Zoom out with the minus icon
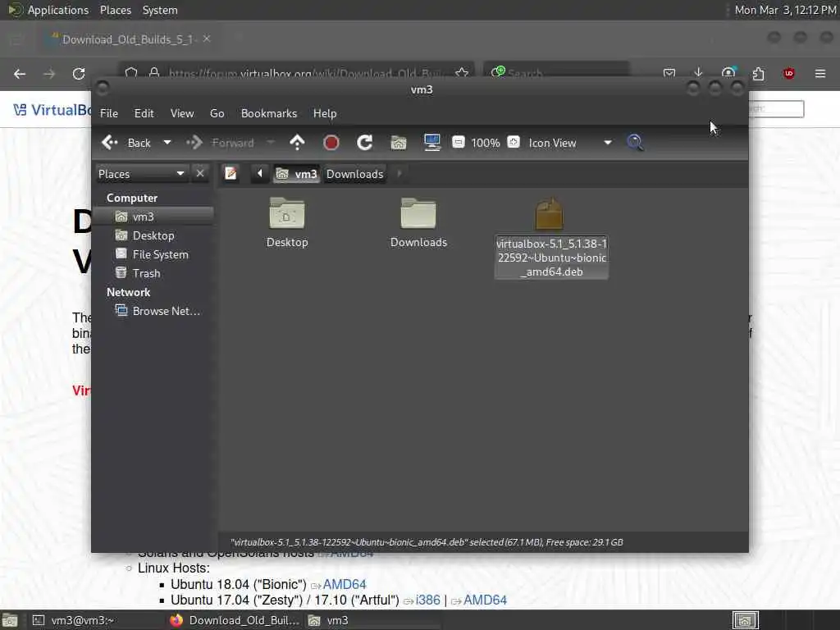840x630 pixels. 458,142
